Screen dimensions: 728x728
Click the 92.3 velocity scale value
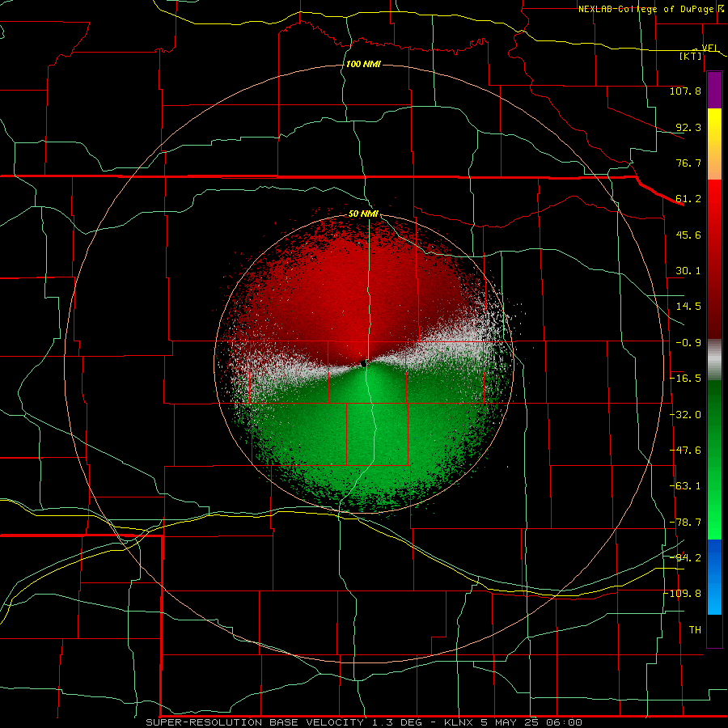click(688, 127)
